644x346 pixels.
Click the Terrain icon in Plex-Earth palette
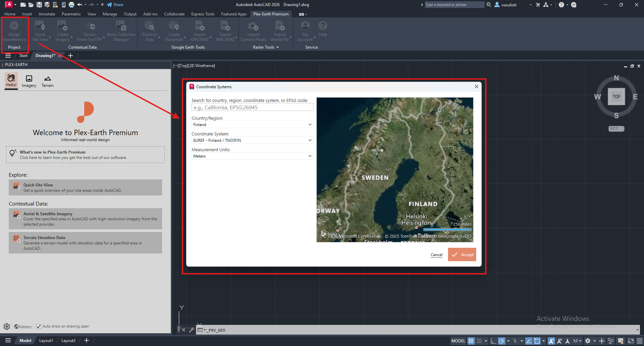(x=48, y=81)
